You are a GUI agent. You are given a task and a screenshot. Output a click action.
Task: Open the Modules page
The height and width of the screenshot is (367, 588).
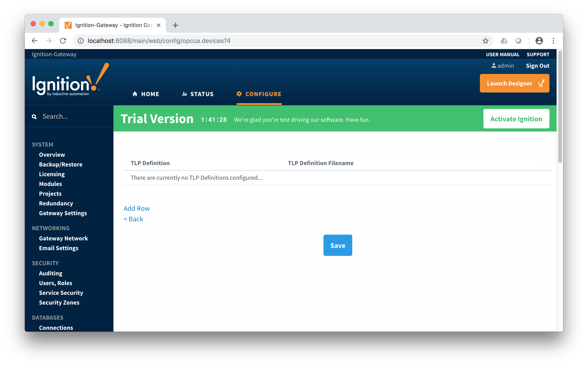(51, 184)
